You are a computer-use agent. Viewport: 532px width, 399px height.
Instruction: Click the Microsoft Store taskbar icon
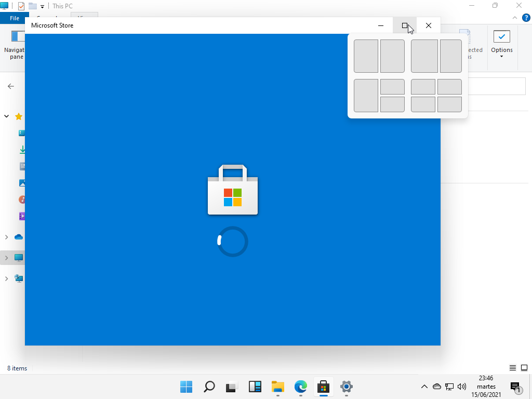tap(323, 387)
